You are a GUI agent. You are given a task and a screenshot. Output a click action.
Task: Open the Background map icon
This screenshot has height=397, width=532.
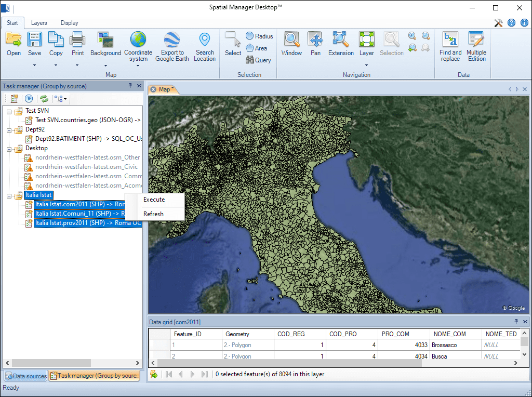[105, 39]
